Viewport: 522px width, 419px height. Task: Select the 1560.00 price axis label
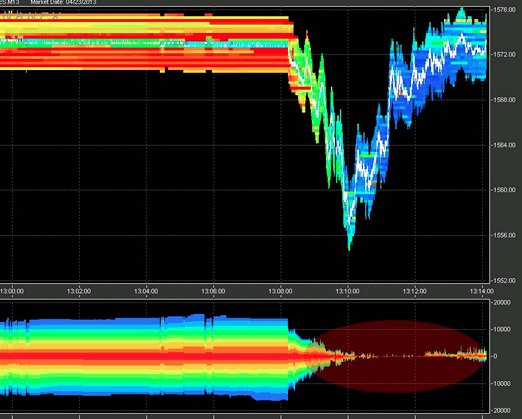(505, 190)
